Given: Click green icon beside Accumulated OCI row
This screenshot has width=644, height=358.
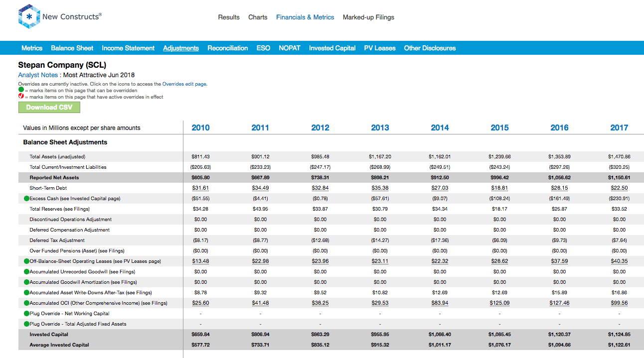Looking at the screenshot, I should [26, 303].
